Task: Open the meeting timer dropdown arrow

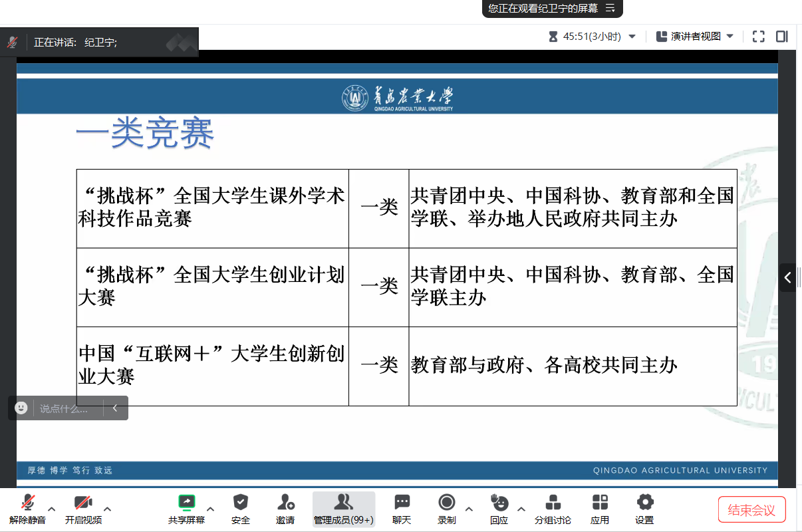Action: point(632,37)
